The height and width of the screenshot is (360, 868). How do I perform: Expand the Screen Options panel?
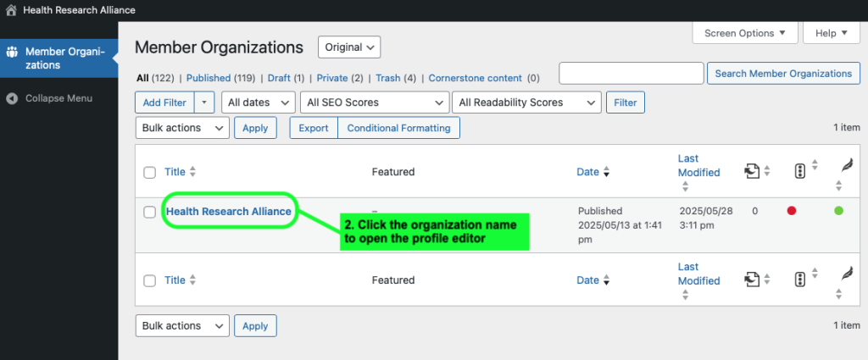coord(745,33)
